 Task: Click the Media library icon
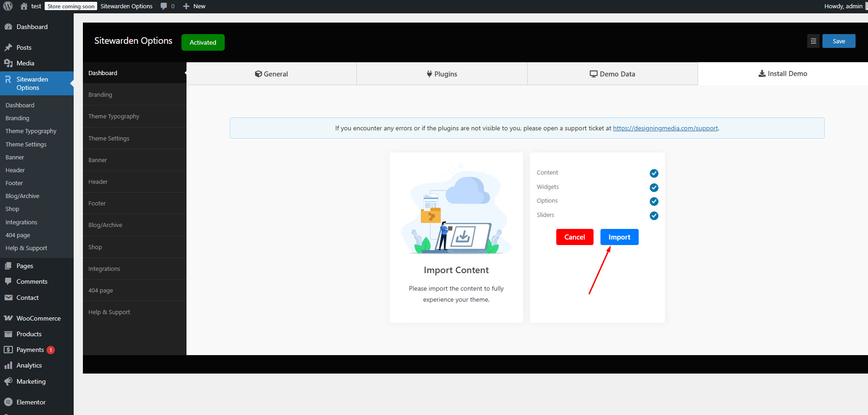coord(8,63)
